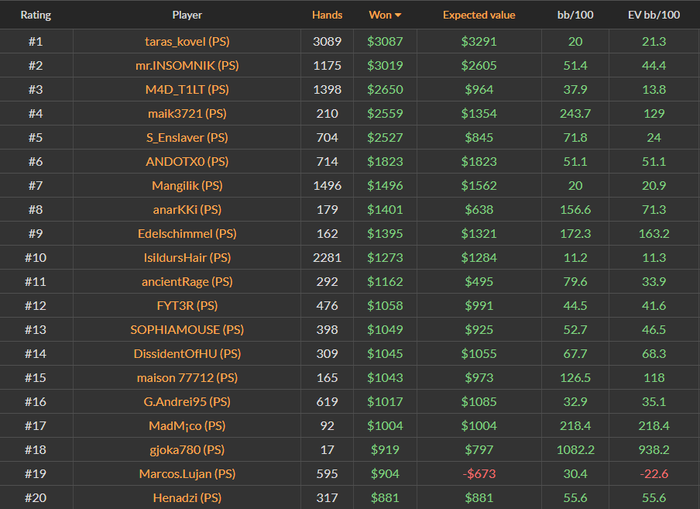This screenshot has height=509, width=700.
Task: Open S_Enslaver (PS) player page
Action: click(186, 137)
